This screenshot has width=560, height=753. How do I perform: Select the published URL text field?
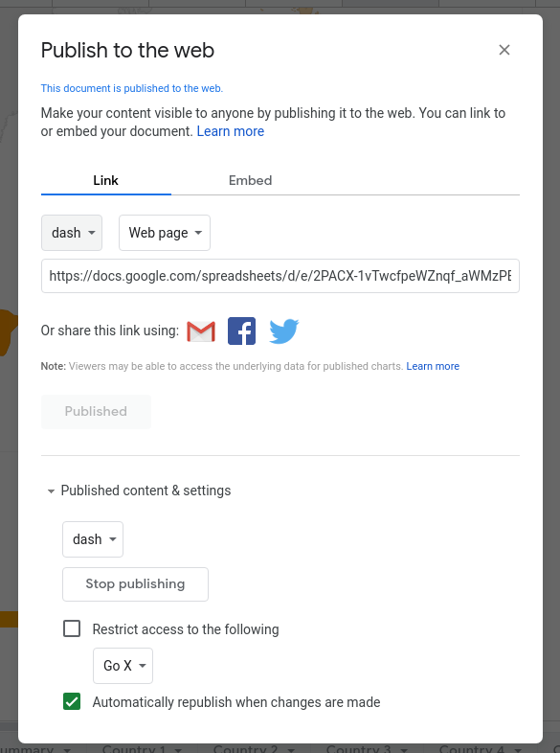[x=280, y=276]
